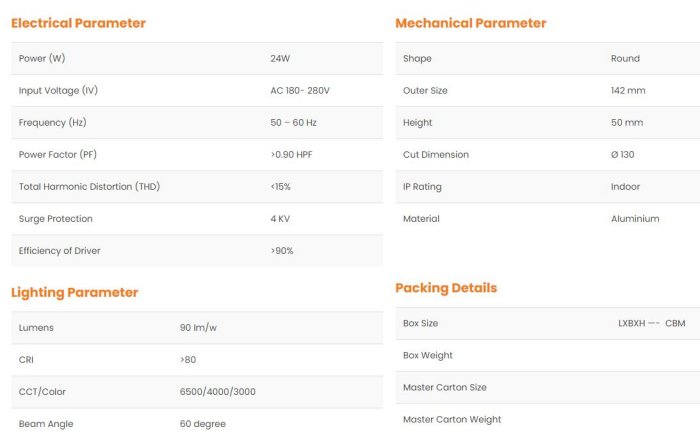Viewport: 700px width, 443px height.
Task: Select the Efficiency of Driver row label
Action: [60, 251]
